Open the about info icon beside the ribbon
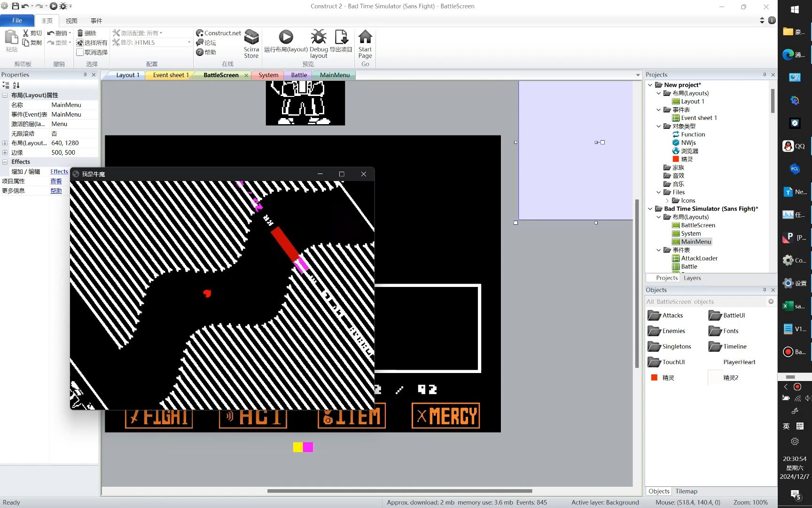This screenshot has height=508, width=812. (x=772, y=20)
